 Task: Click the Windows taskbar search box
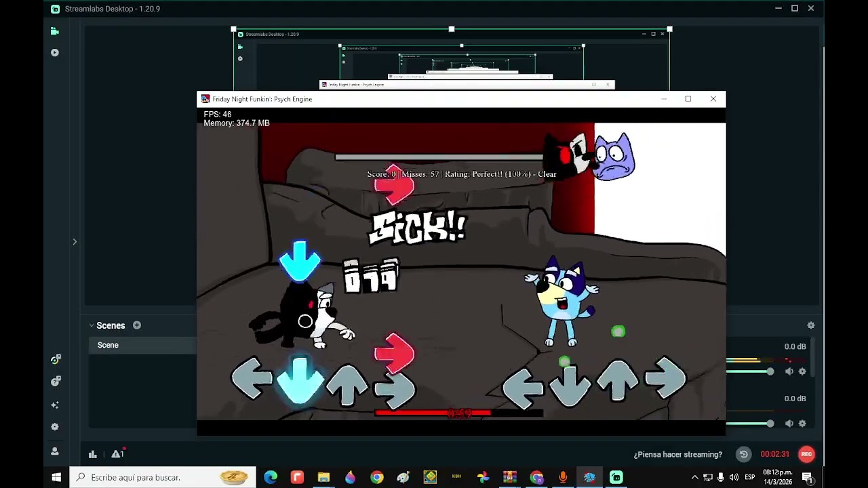163,477
